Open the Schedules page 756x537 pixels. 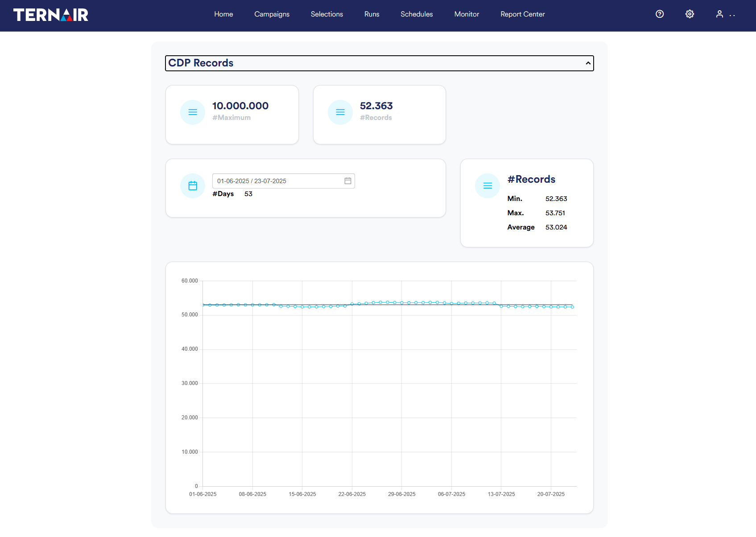[417, 14]
